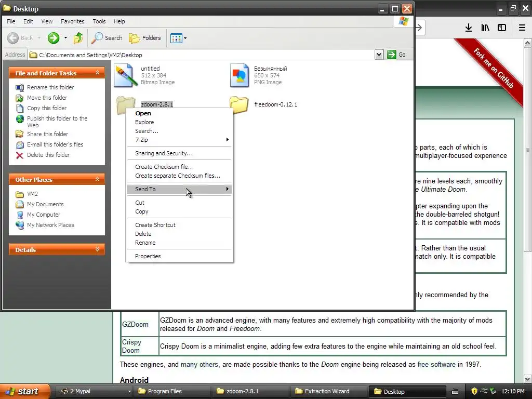Viewport: 532px width, 399px height.
Task: Choose Create Shortcut in context menu
Action: (179, 225)
